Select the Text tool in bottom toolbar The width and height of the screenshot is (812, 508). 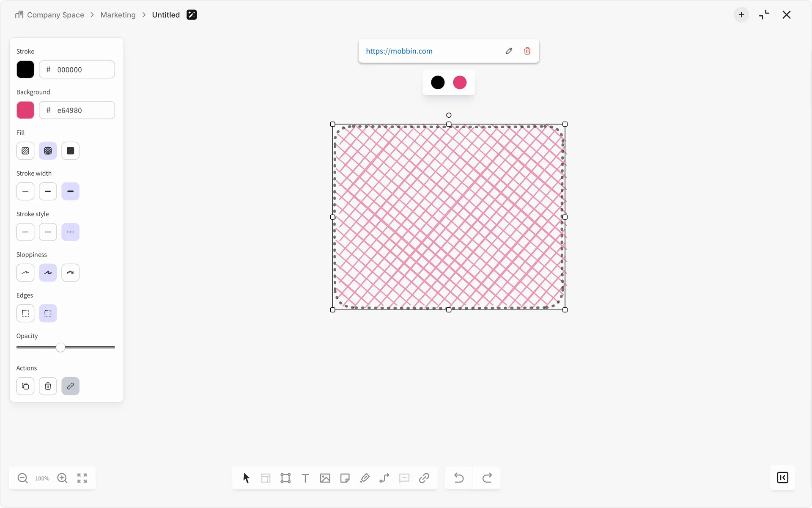[305, 478]
